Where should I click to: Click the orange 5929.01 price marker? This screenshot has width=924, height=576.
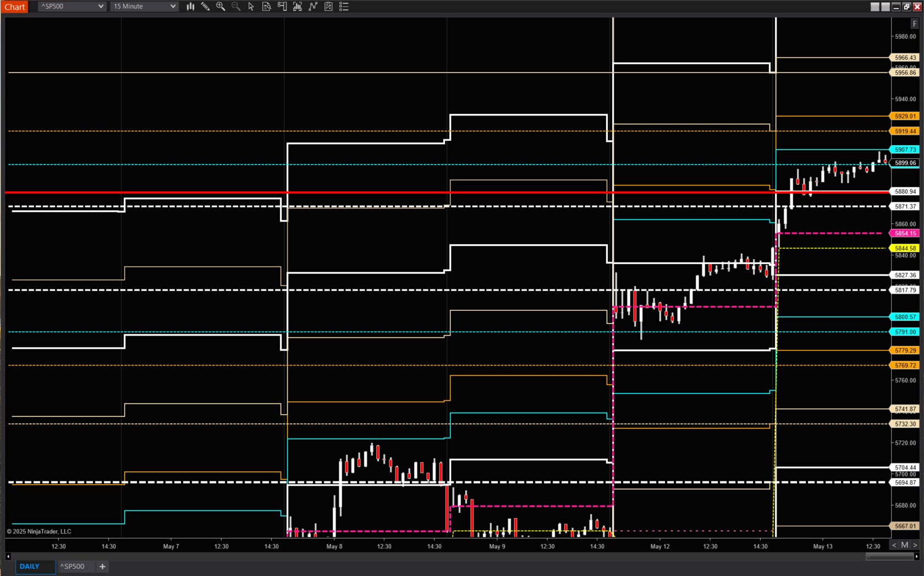coord(905,116)
